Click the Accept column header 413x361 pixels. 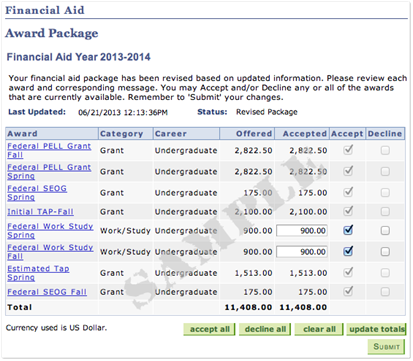pyautogui.click(x=347, y=134)
